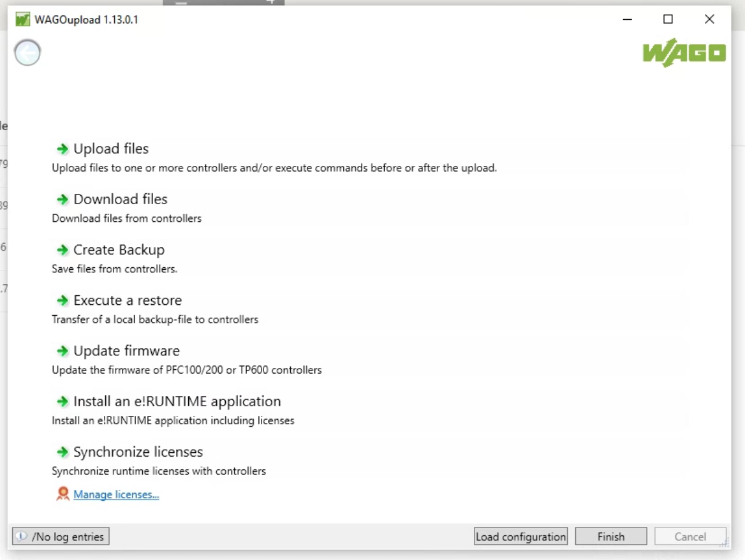Click 'Install an e!RUNTIME application including licenses' text
Screen dimensions: 745x560
click(173, 421)
